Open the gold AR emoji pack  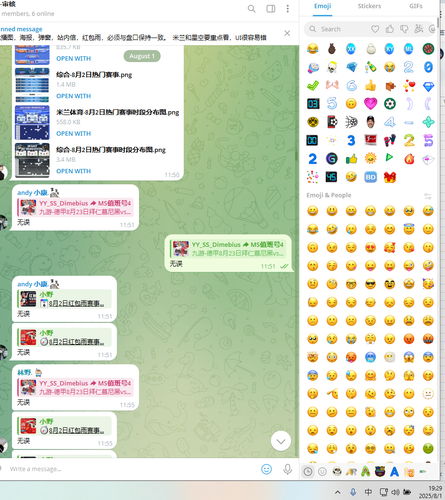click(351, 472)
